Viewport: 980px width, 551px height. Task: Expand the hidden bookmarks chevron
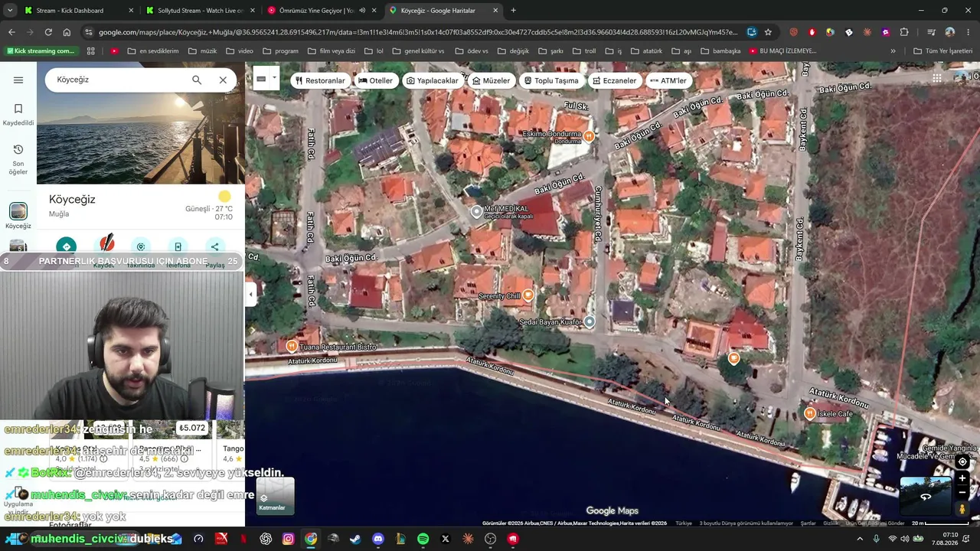893,51
